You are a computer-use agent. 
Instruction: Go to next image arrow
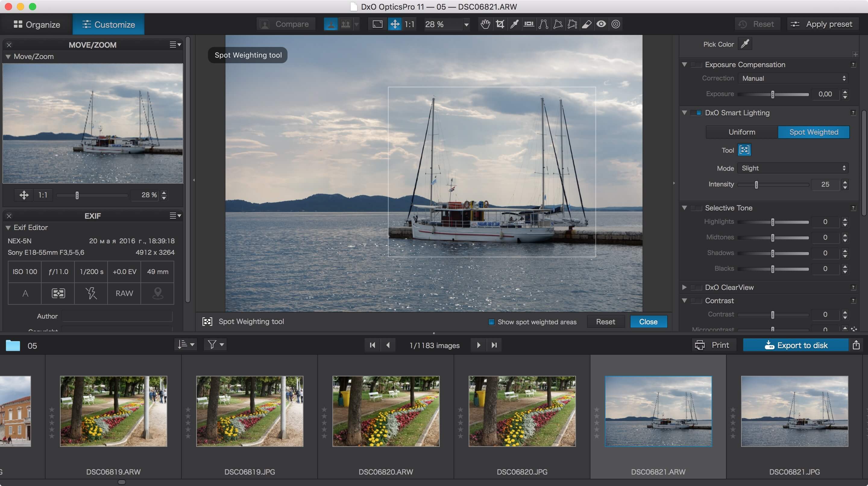tap(479, 345)
